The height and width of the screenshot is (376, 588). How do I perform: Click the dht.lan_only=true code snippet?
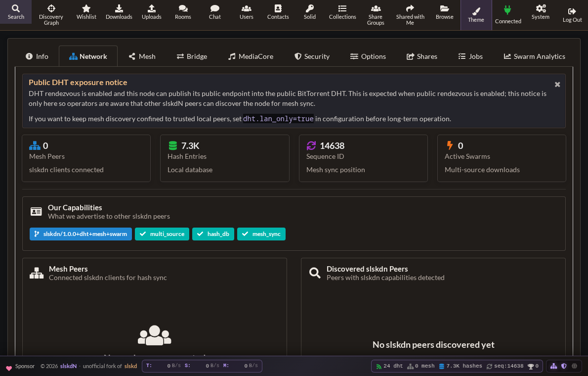pyautogui.click(x=278, y=119)
